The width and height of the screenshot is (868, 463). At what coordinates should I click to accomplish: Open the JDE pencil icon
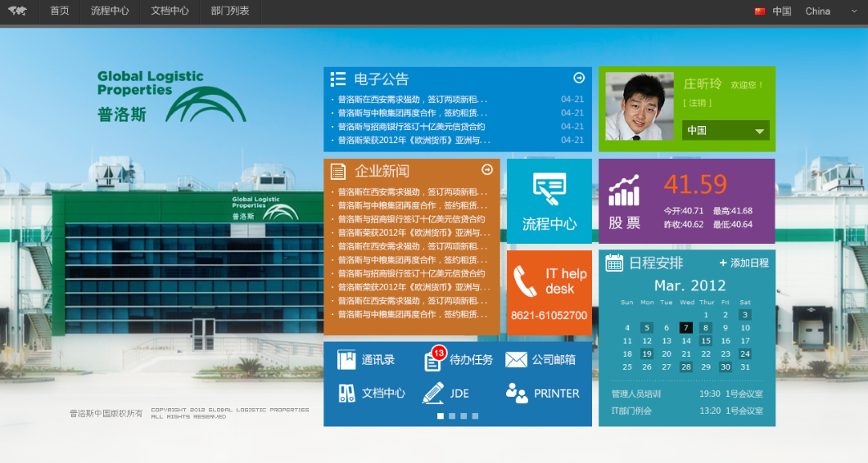coord(433,393)
